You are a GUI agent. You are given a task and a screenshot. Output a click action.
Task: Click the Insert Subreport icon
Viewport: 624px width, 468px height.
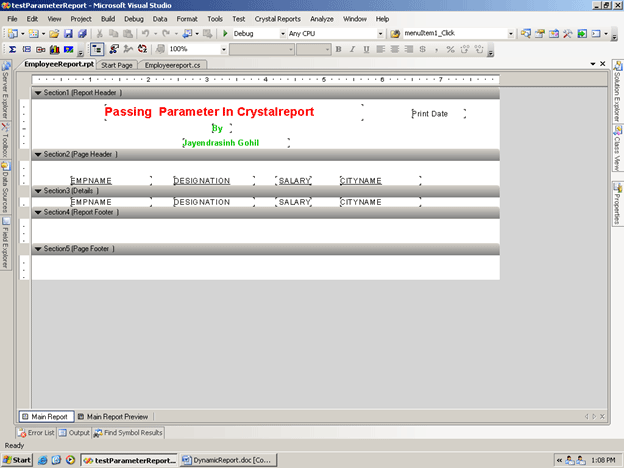coord(41,49)
